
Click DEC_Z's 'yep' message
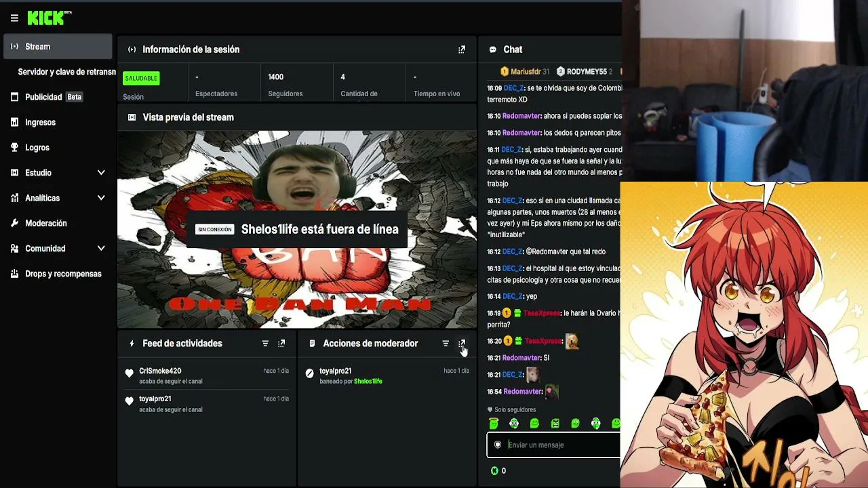pyautogui.click(x=531, y=296)
